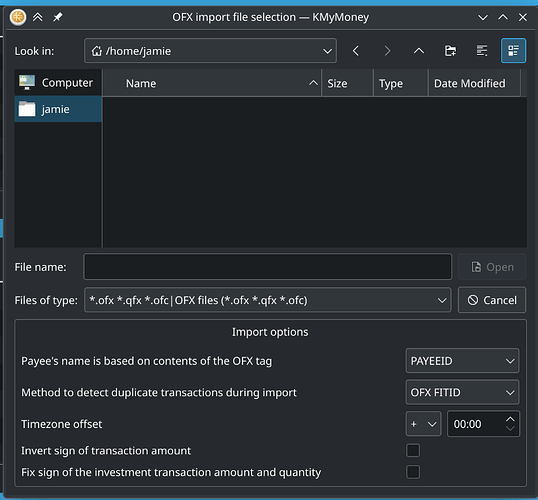Open the Files of type dropdown
538x500 pixels.
(x=268, y=300)
